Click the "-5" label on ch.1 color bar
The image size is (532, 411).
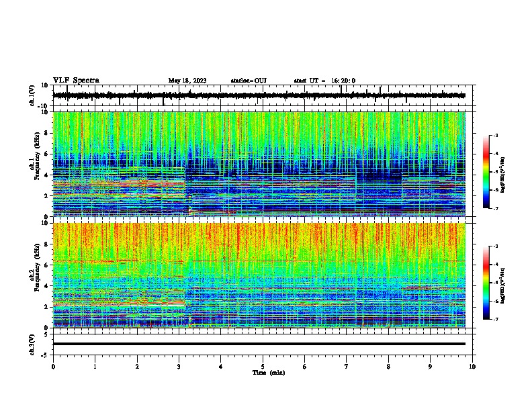pos(496,172)
